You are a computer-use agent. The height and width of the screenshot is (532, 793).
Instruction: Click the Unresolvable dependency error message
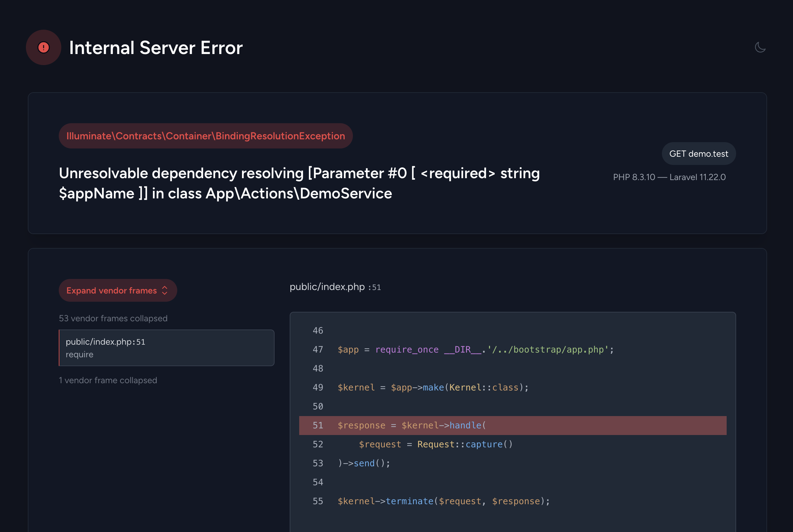[299, 183]
